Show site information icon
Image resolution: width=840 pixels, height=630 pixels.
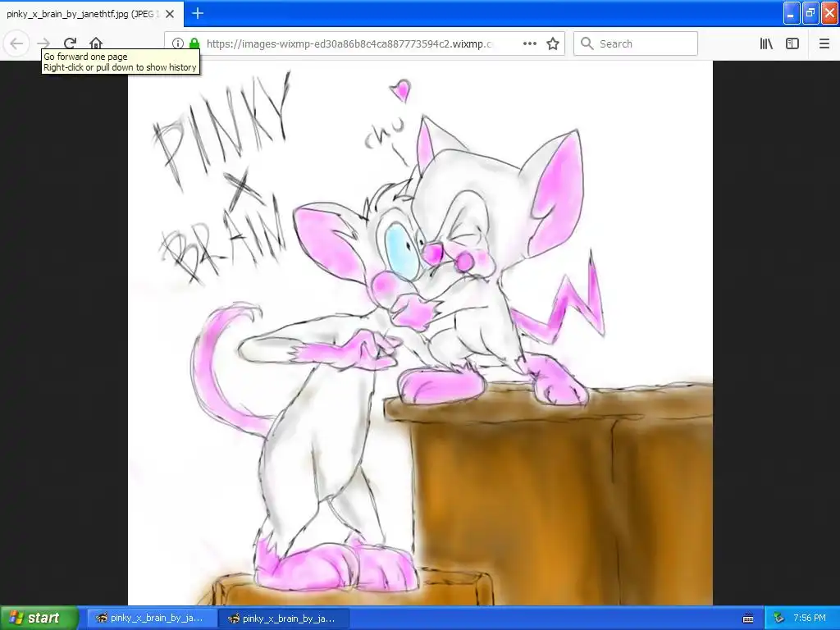coord(178,43)
